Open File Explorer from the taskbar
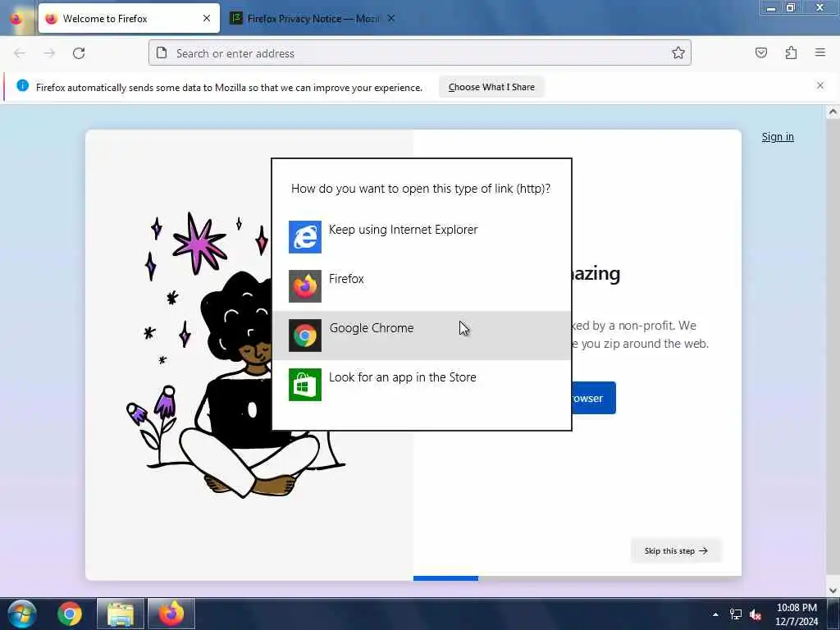 (x=121, y=614)
